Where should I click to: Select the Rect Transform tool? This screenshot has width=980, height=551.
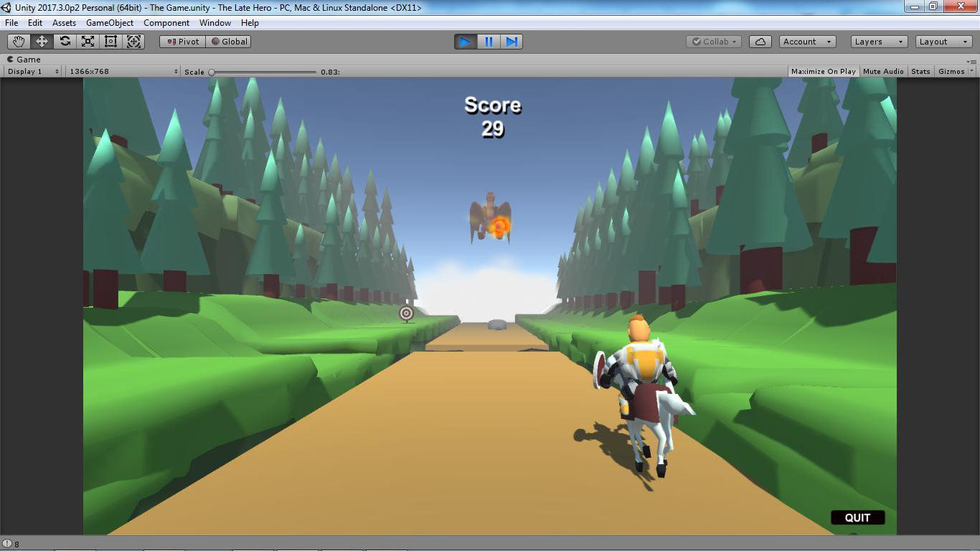coord(110,42)
